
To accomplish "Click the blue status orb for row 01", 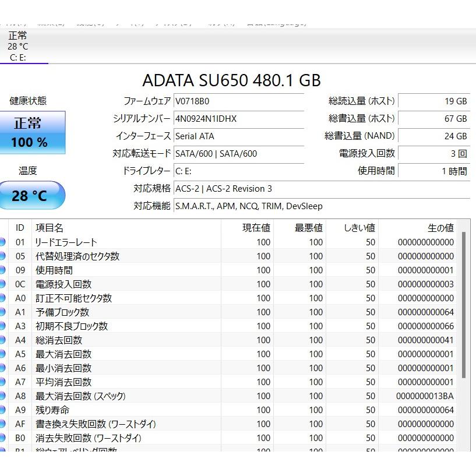I will point(2,242).
